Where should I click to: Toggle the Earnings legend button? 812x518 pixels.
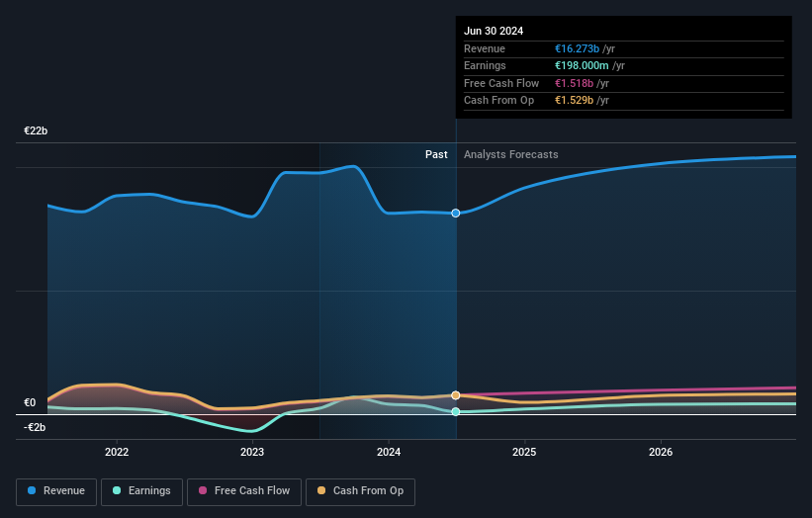[x=141, y=491]
